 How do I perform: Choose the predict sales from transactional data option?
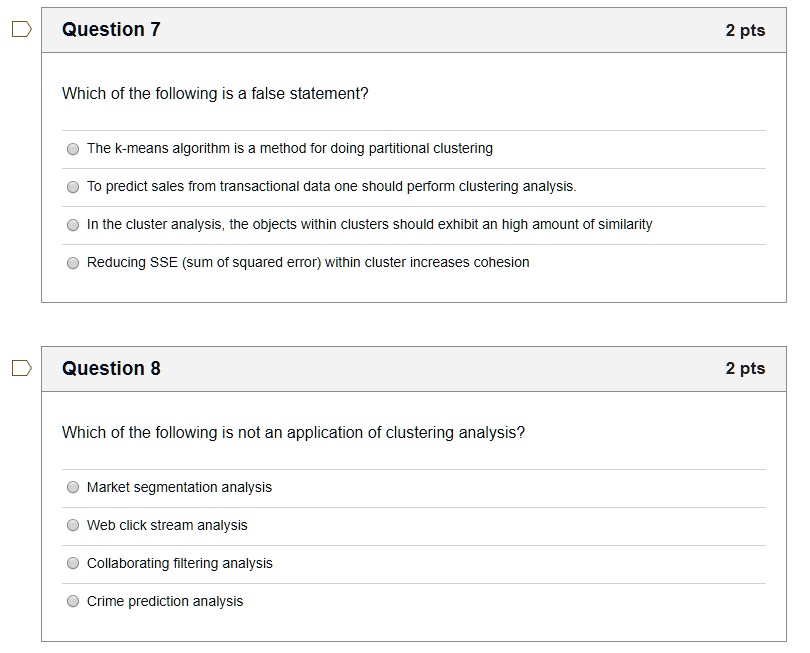[73, 187]
